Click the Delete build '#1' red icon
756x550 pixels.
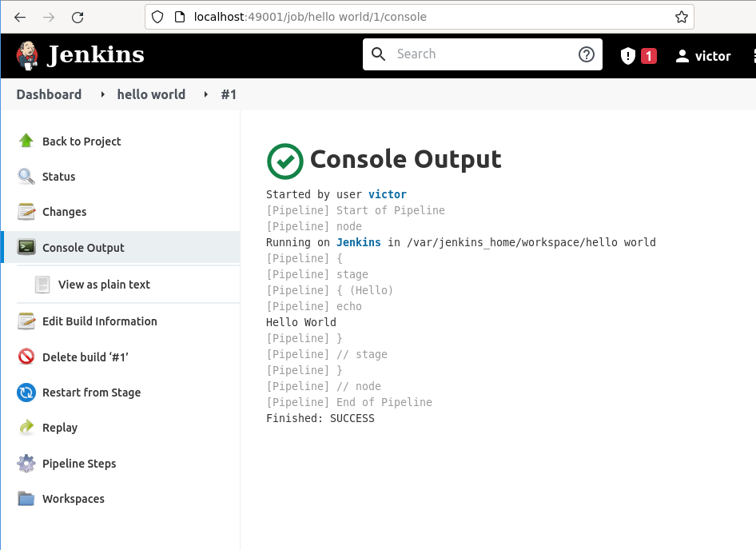click(x=26, y=357)
